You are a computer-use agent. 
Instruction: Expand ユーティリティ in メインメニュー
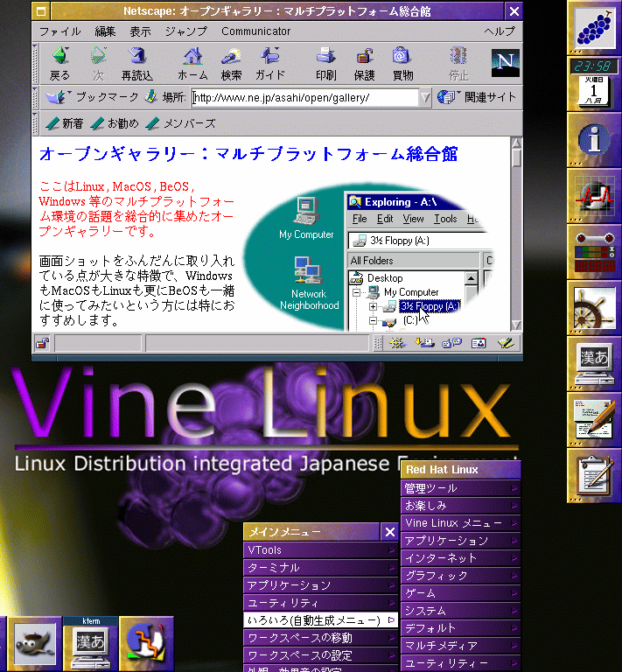(x=321, y=603)
